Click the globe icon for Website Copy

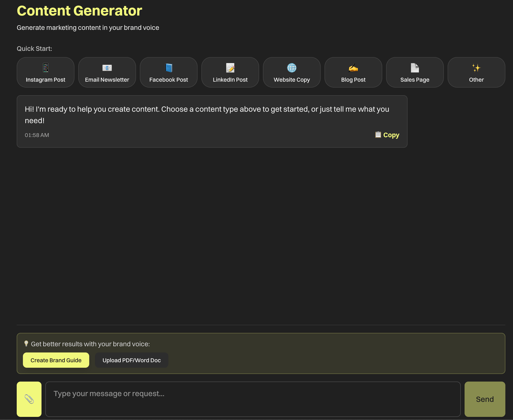(x=292, y=68)
